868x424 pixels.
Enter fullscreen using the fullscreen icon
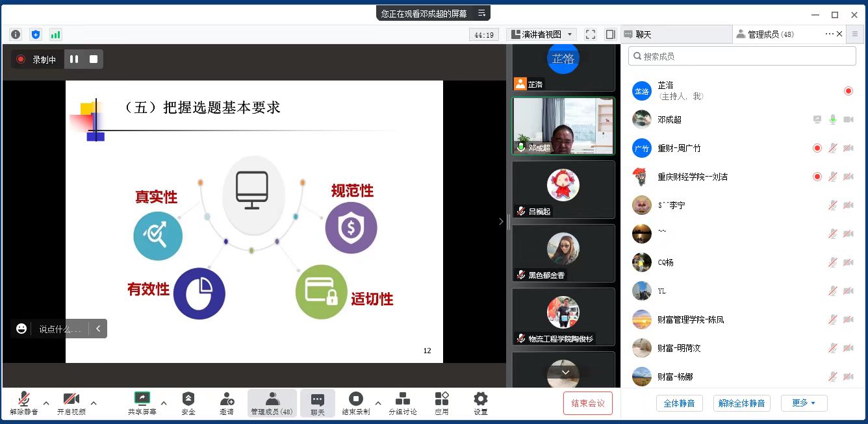pos(591,34)
